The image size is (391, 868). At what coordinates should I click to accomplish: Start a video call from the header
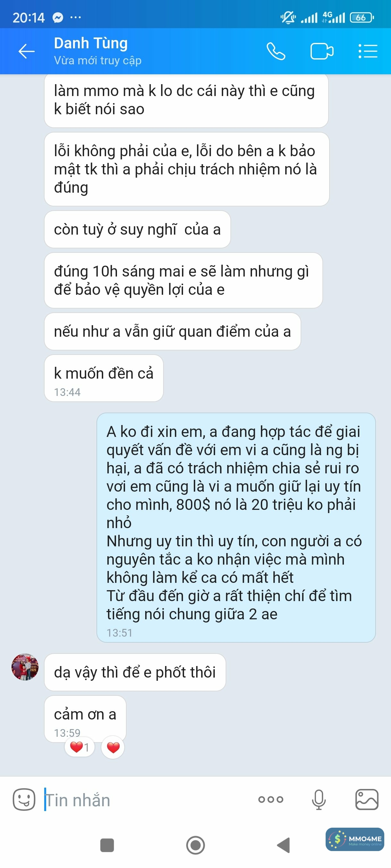tap(322, 51)
